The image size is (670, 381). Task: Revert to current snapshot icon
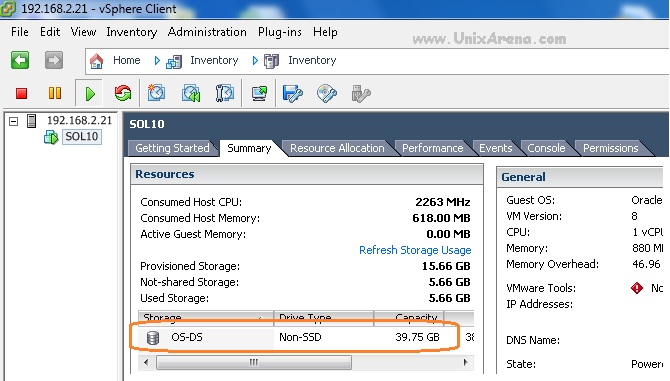click(191, 93)
